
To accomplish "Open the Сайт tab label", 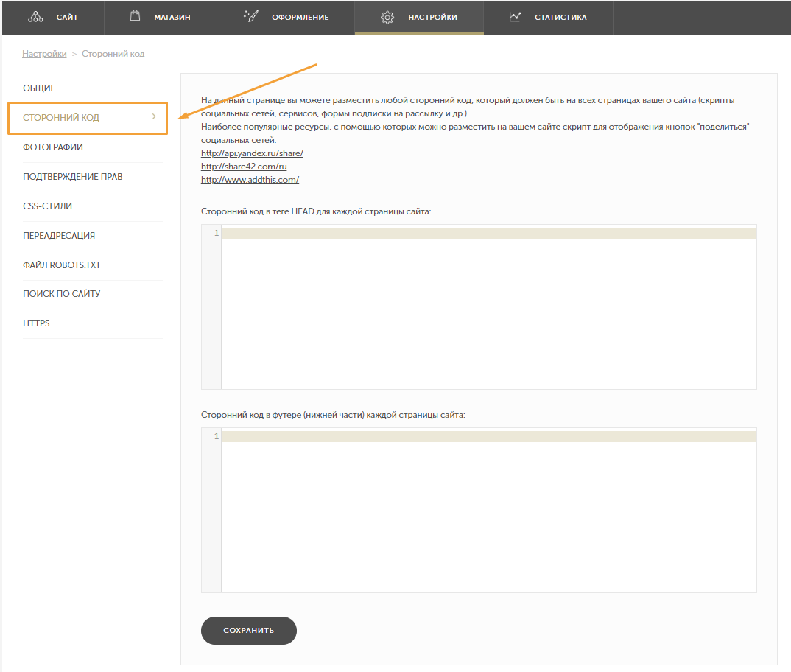I will (x=67, y=17).
